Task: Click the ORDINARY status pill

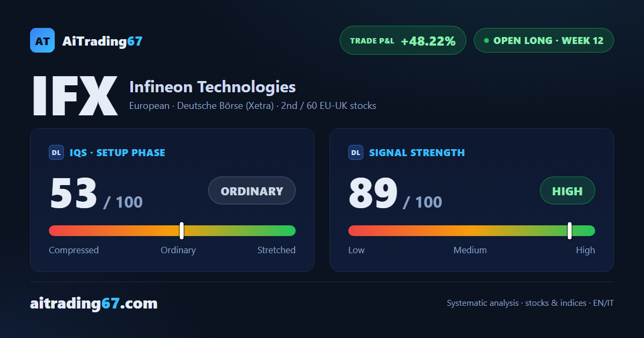Action: point(252,190)
